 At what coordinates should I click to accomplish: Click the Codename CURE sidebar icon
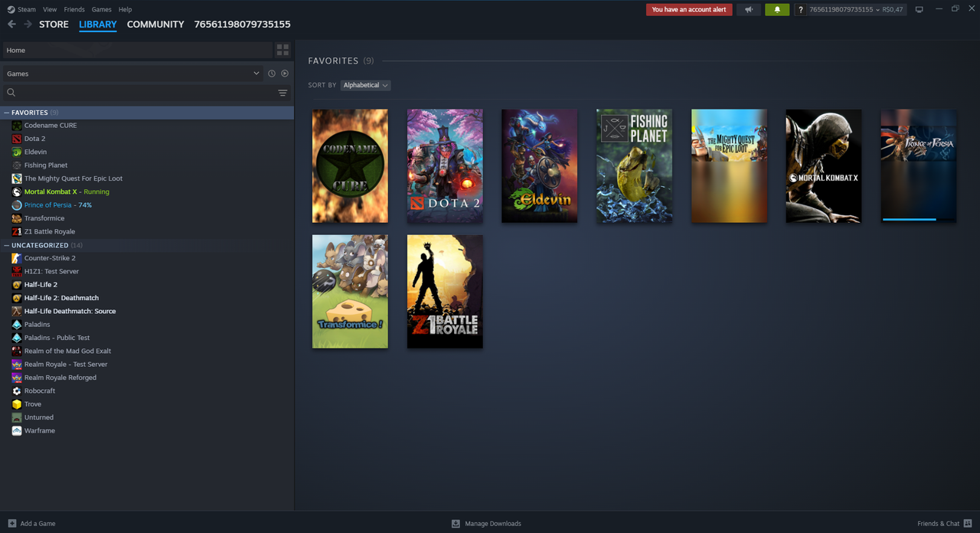(17, 126)
